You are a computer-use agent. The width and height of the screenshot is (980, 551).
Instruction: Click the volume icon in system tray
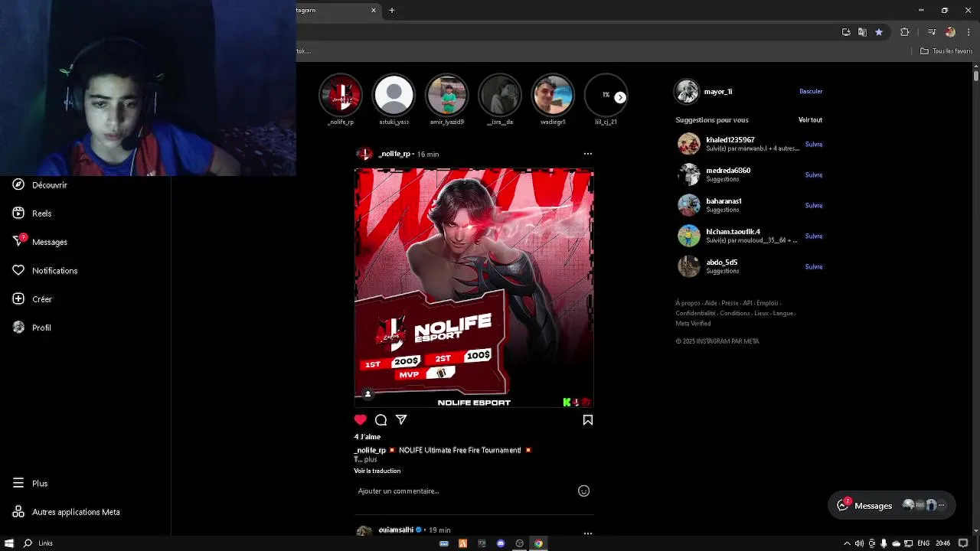(859, 543)
